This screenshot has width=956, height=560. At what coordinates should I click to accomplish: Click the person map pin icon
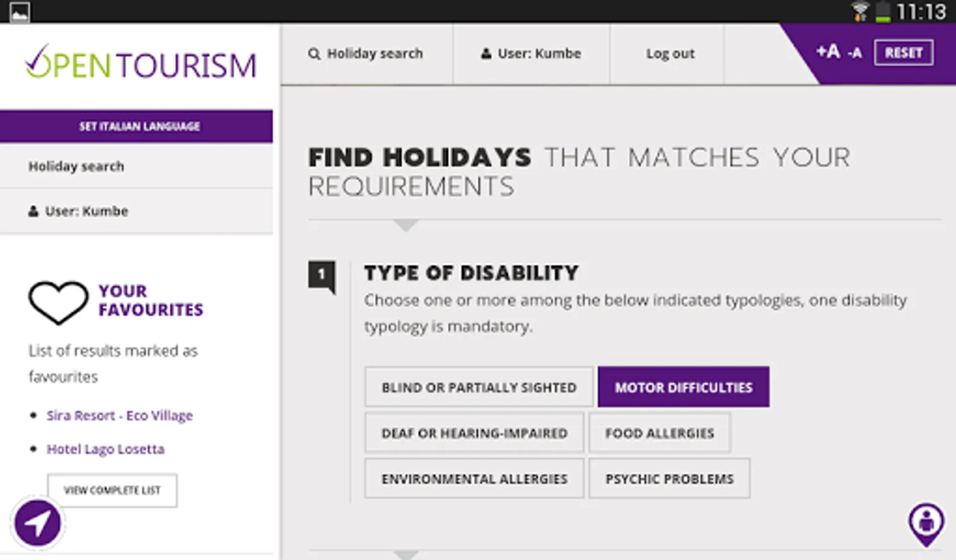[x=926, y=523]
